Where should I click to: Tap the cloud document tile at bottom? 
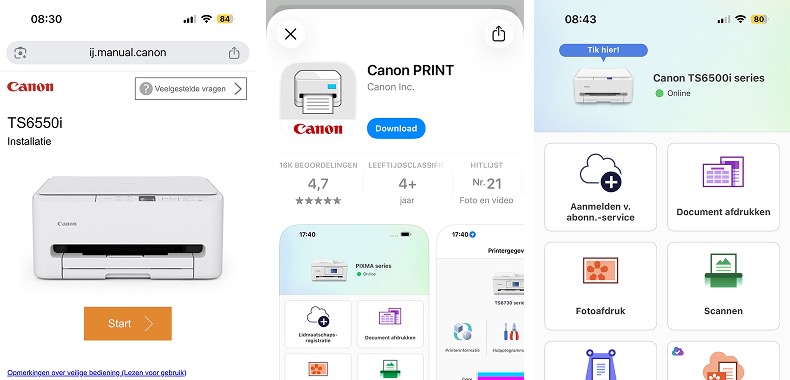pos(723,361)
